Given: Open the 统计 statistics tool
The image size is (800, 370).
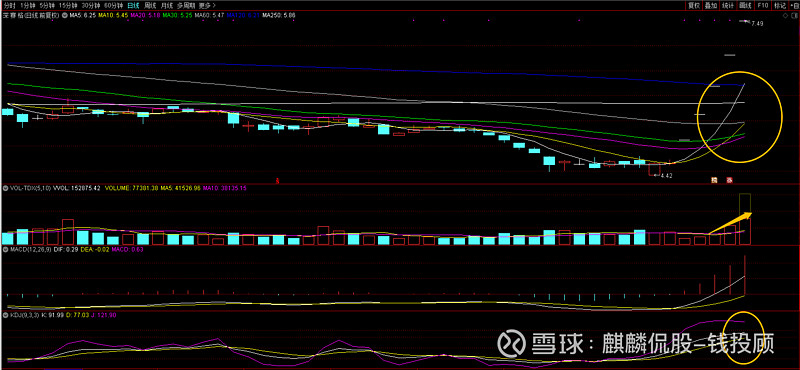Looking at the screenshot, I should (728, 5).
